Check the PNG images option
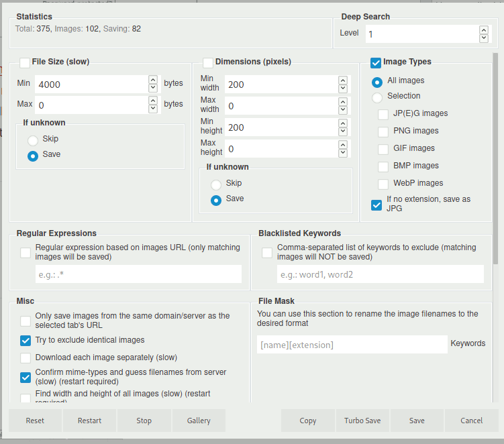Viewport: 504px width, 444px height. click(383, 131)
